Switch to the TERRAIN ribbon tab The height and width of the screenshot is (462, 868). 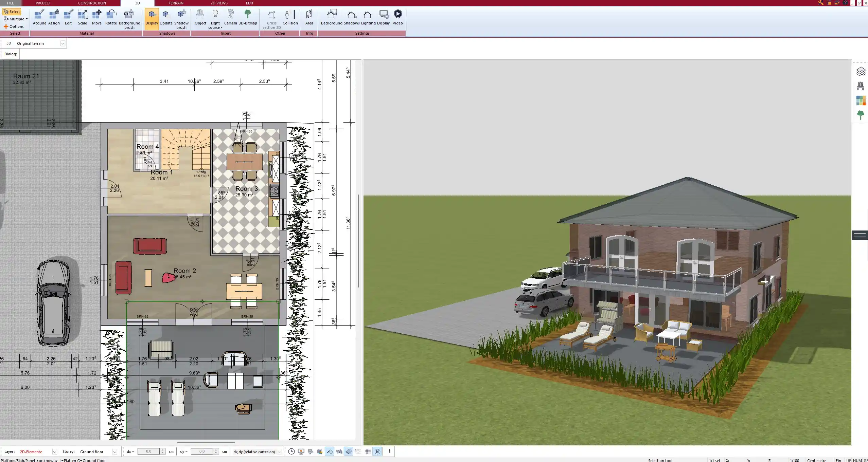coord(176,3)
